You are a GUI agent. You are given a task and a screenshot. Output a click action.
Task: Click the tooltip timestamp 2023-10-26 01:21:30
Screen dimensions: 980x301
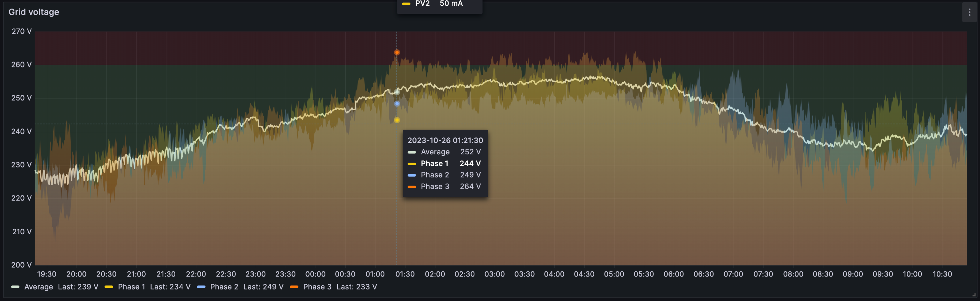tap(445, 140)
